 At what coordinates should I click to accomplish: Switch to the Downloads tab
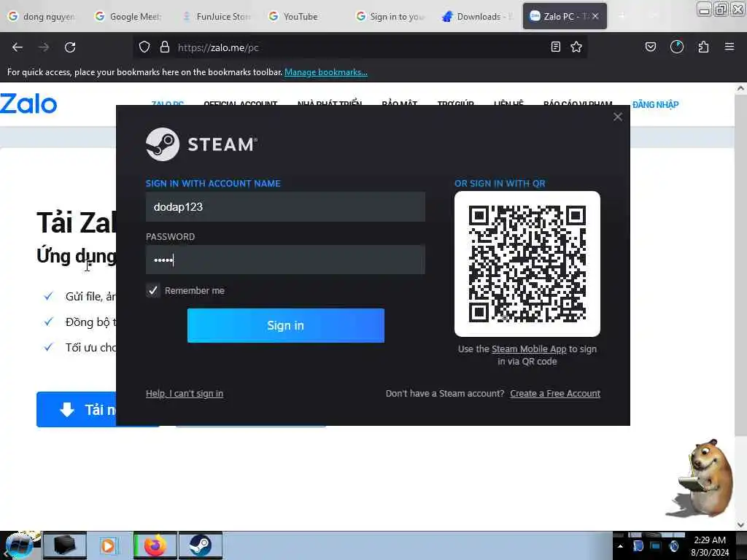(478, 16)
